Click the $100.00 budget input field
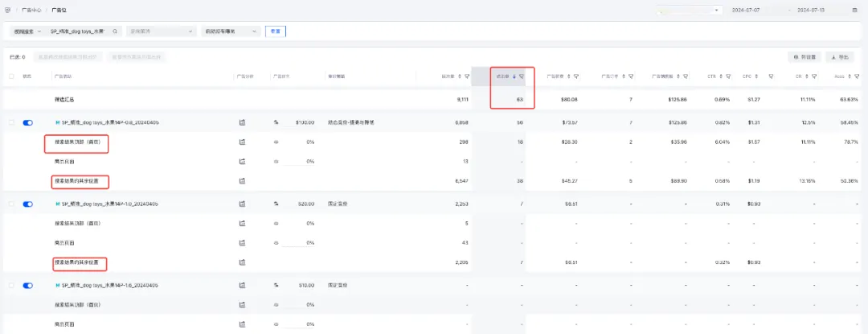Screen dimensions: 868x334 [300, 122]
